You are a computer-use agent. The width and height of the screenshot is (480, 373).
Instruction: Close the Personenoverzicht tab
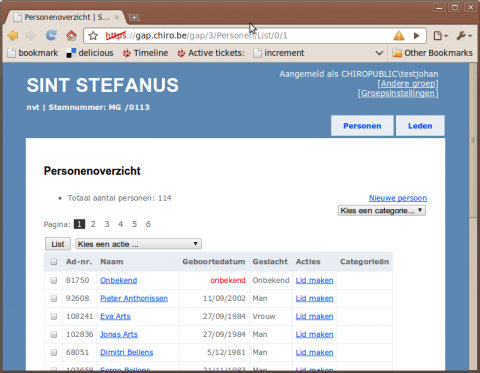(x=117, y=17)
